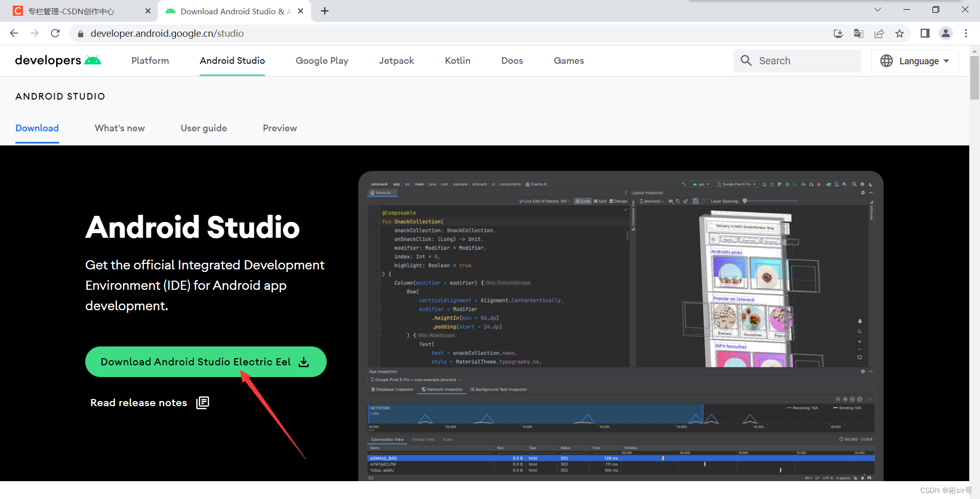Reload the current page
This screenshot has height=499, width=980.
56,33
